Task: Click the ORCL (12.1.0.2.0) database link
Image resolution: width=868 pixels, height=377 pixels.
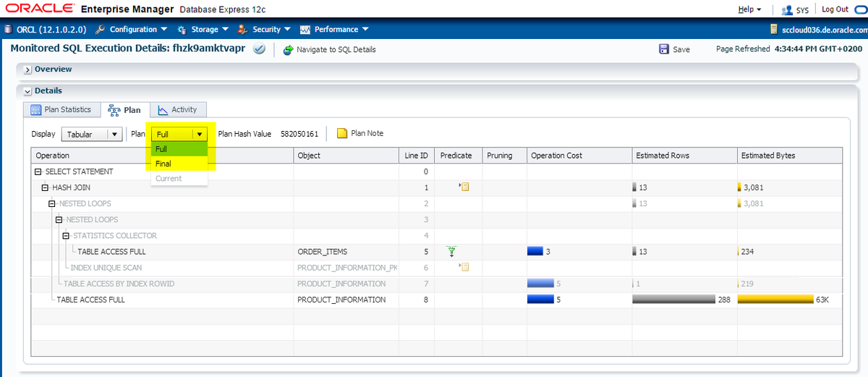Action: click(x=51, y=30)
